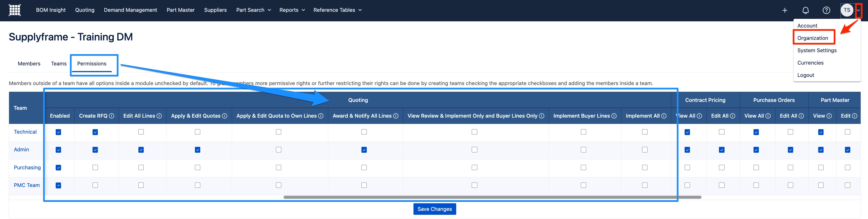This screenshot has height=219, width=868.
Task: Open the help question mark icon
Action: click(827, 10)
